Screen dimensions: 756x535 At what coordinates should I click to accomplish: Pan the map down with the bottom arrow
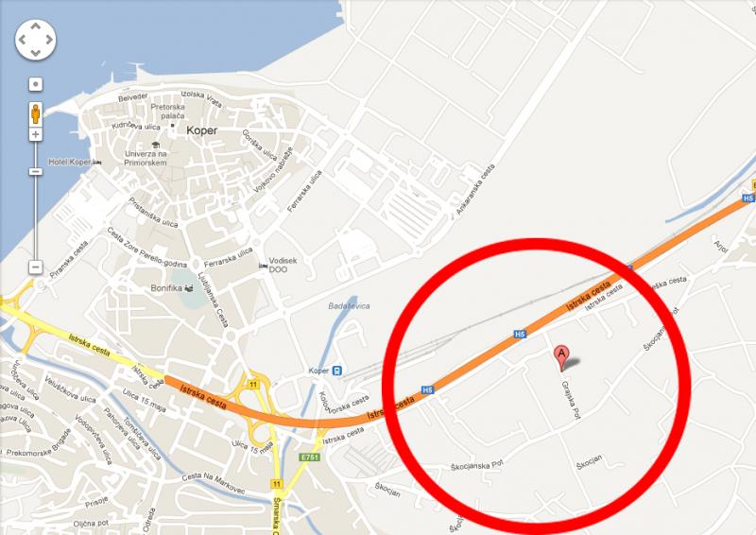coord(36,52)
